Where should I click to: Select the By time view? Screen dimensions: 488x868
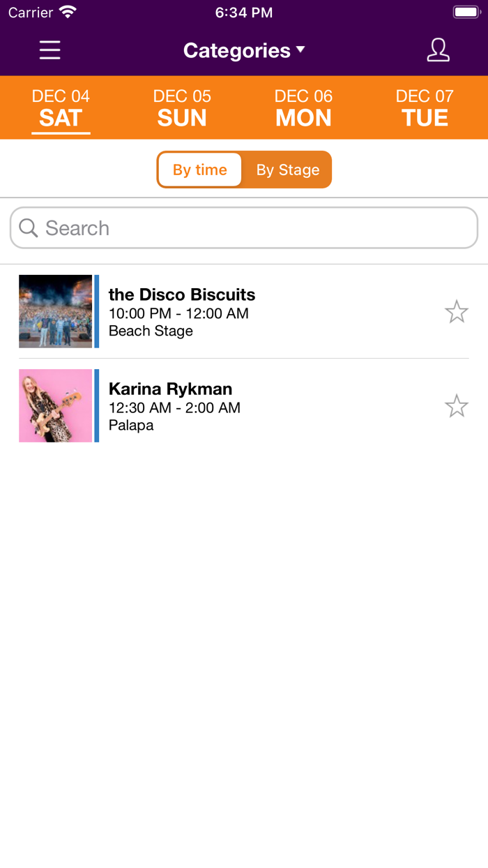pyautogui.click(x=200, y=170)
